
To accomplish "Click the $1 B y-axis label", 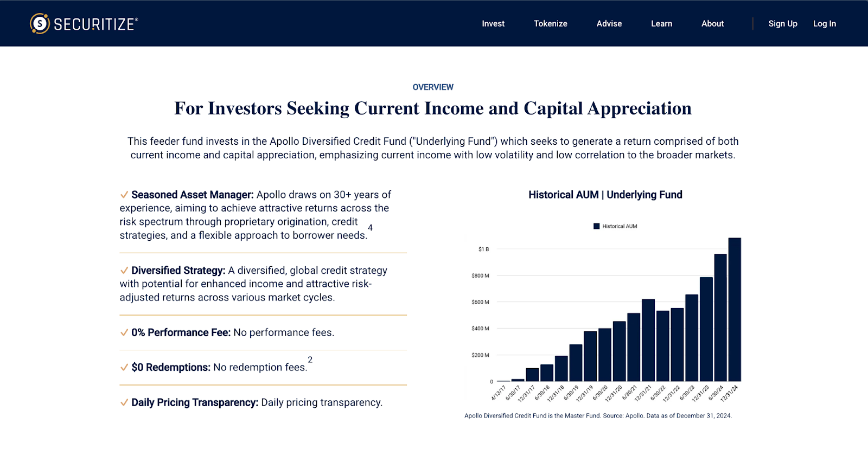I will pos(483,249).
